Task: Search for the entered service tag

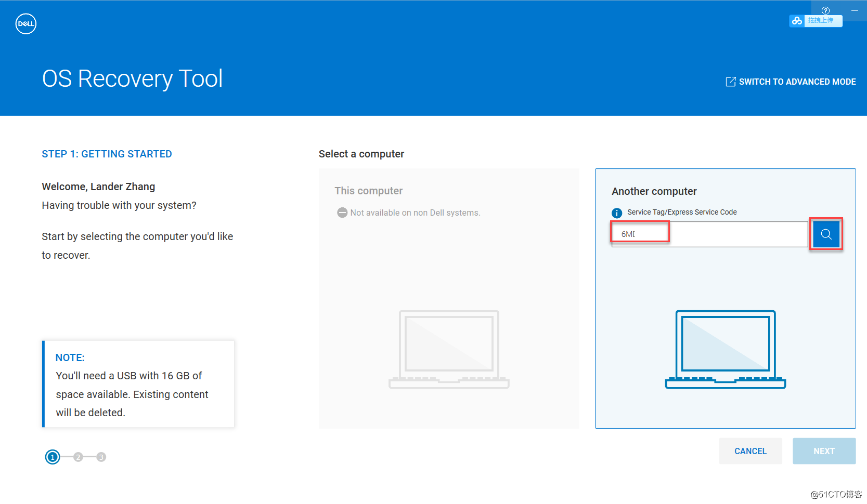Action: tap(826, 234)
